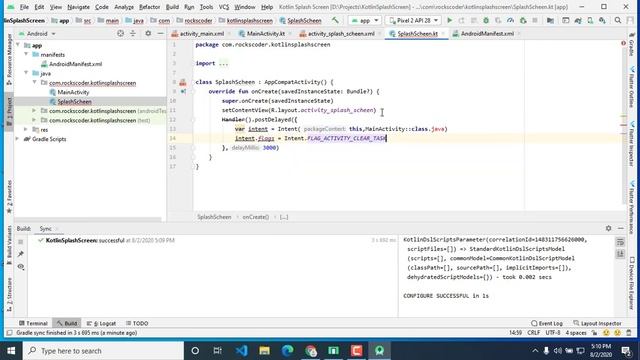This screenshot has height=360, width=640.
Task: Expand the res folder
Action: pos(26,129)
